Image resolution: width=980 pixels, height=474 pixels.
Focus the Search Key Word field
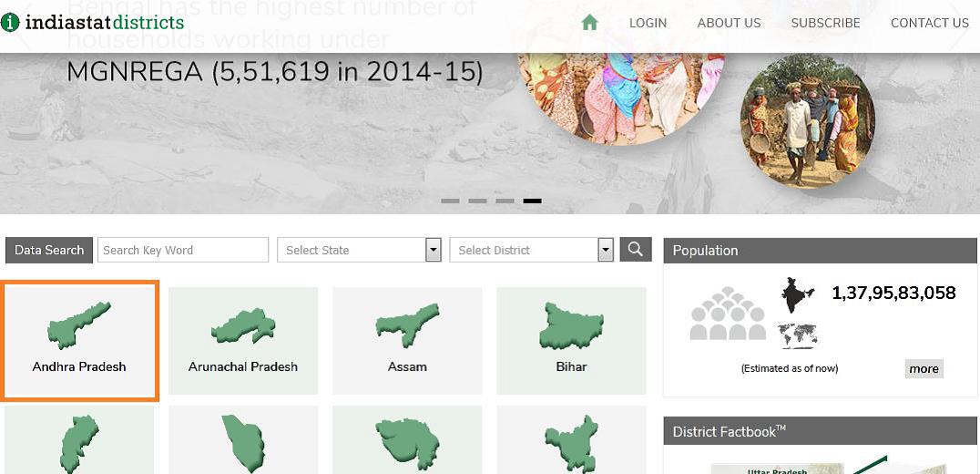click(183, 250)
